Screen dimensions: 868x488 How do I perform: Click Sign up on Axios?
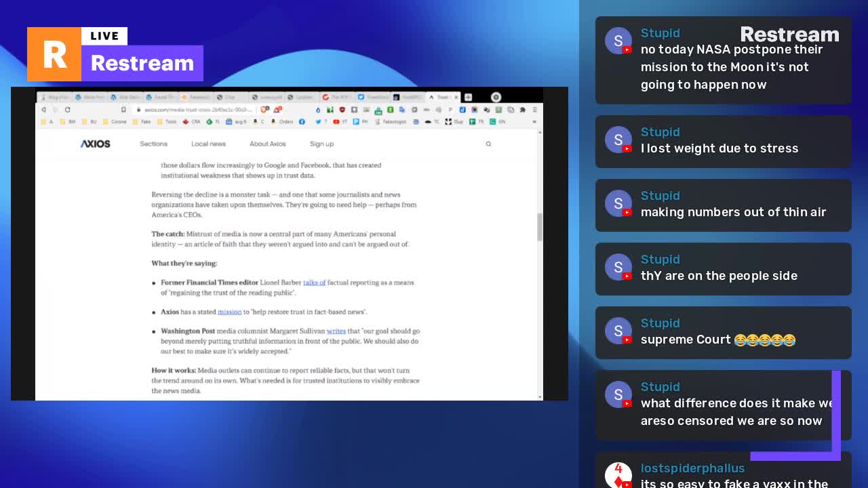[x=321, y=144]
